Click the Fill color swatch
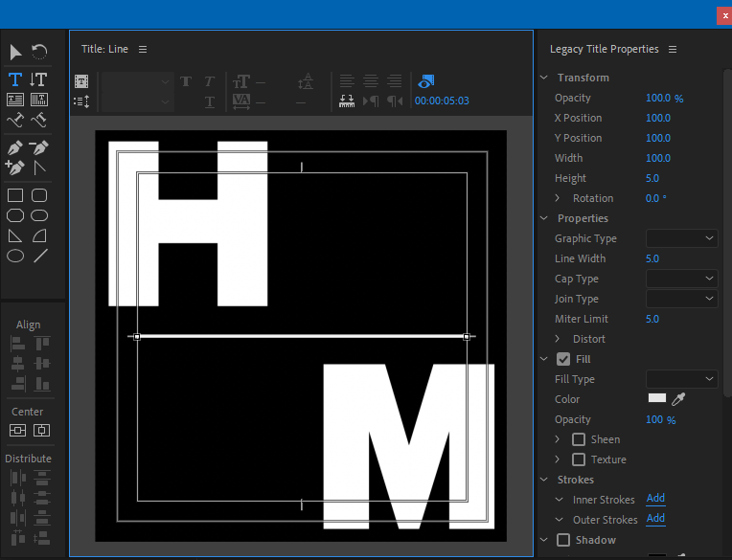 [x=657, y=398]
